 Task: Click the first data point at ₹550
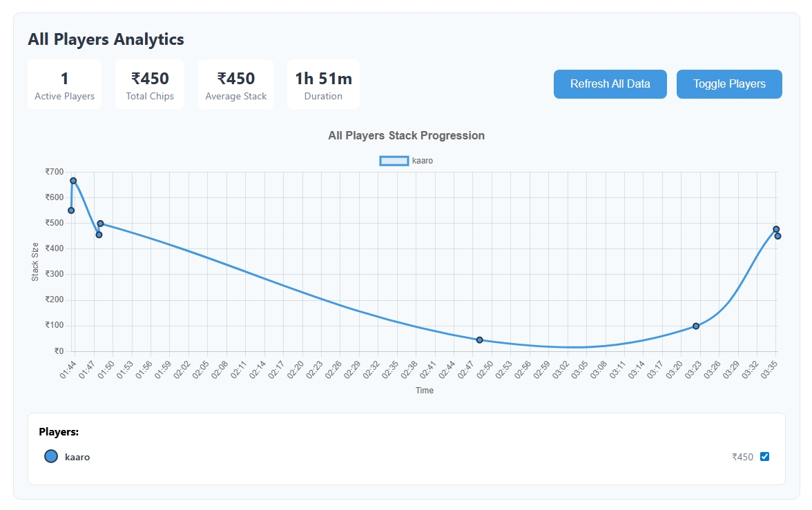(x=71, y=210)
